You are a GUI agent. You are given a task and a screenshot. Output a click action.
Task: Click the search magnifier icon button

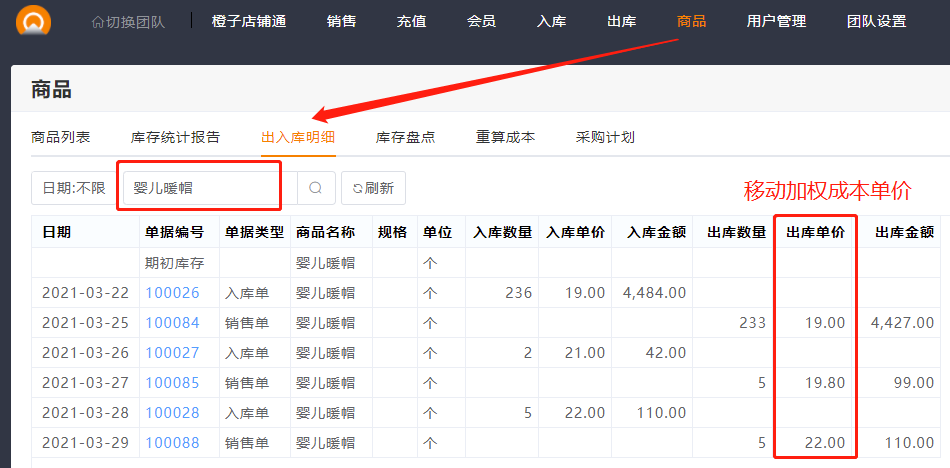(x=316, y=188)
